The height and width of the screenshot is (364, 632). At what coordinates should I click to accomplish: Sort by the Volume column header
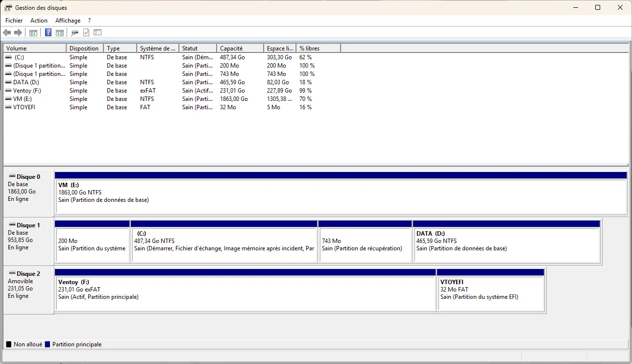click(x=34, y=49)
